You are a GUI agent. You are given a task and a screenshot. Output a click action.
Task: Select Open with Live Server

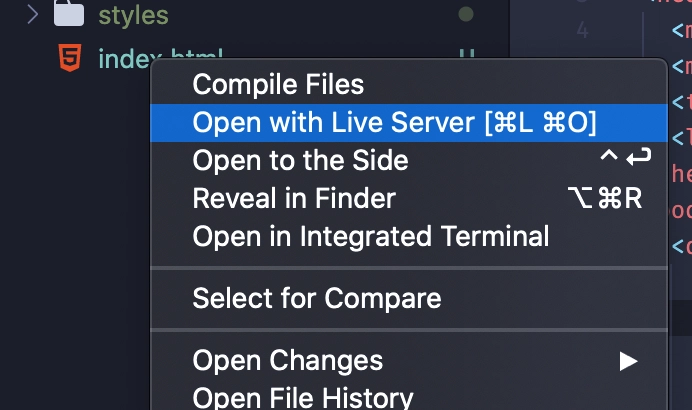point(409,123)
